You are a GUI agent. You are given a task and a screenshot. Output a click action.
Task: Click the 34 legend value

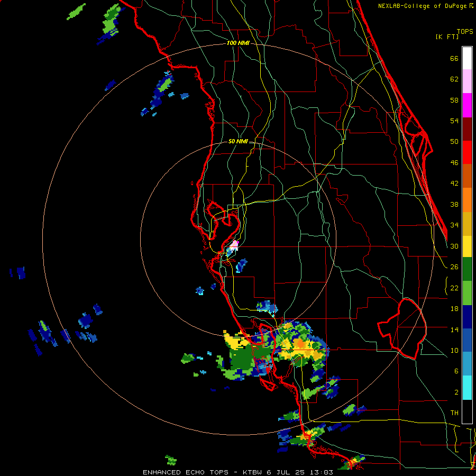(x=454, y=225)
